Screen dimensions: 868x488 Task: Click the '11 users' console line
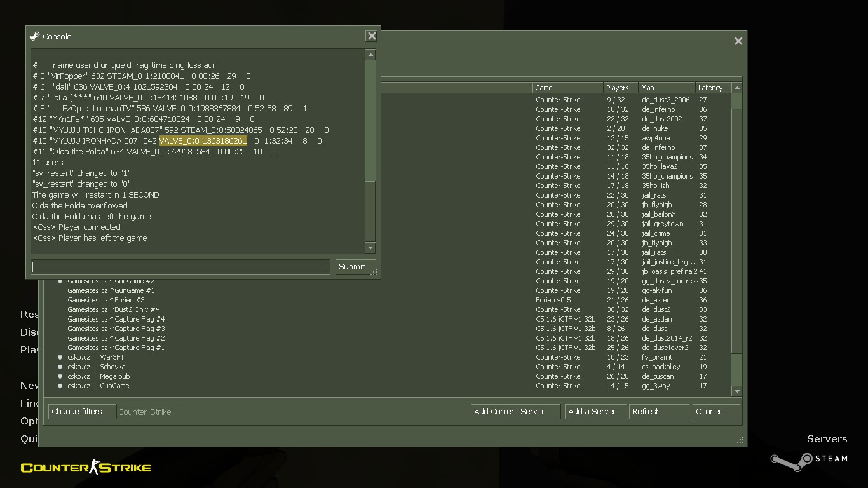[x=48, y=162]
